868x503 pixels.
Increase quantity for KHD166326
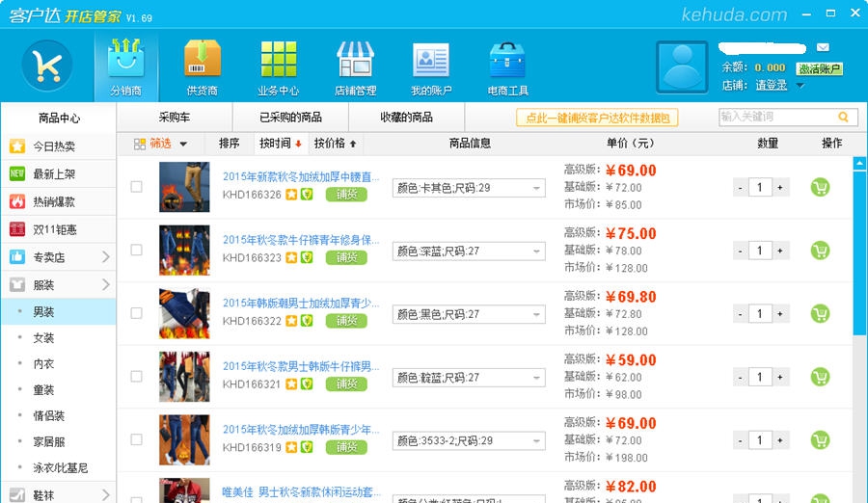click(780, 188)
